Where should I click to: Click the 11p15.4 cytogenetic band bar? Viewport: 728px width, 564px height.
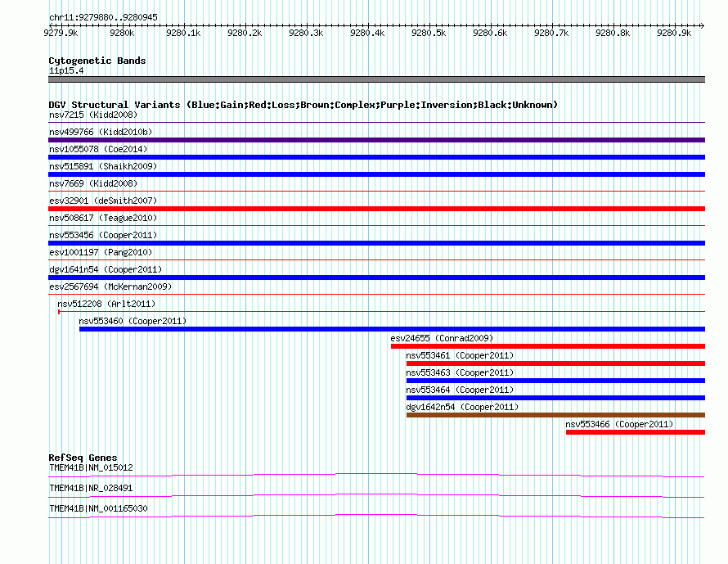[376, 79]
